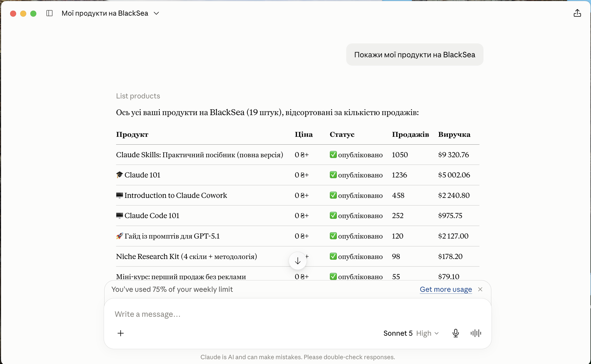Click the Статус column header

tap(342, 134)
